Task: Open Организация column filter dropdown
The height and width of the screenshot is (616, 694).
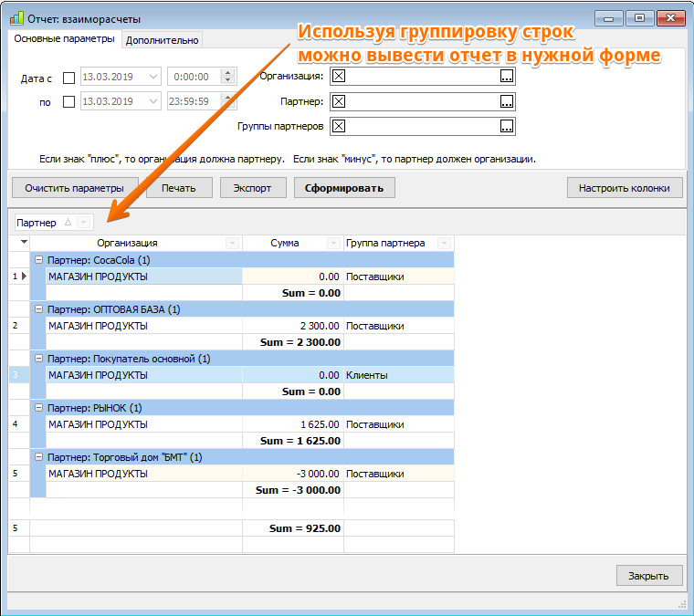Action: 232,243
